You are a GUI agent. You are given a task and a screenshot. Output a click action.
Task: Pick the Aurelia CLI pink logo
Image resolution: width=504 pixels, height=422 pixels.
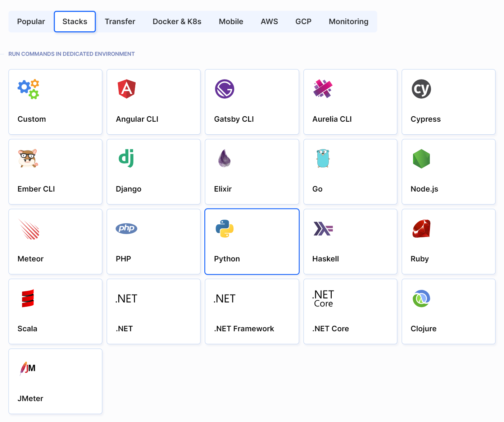point(323,89)
